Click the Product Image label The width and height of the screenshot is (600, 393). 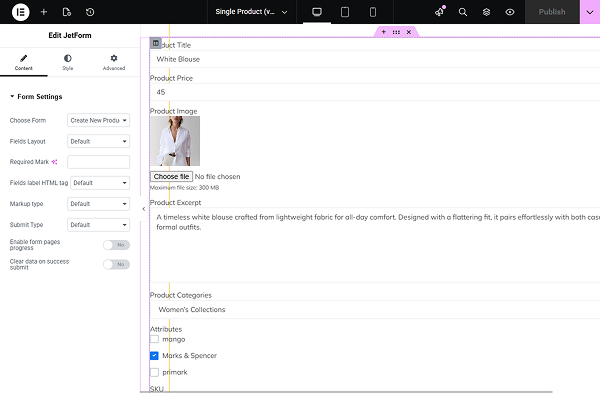[173, 111]
